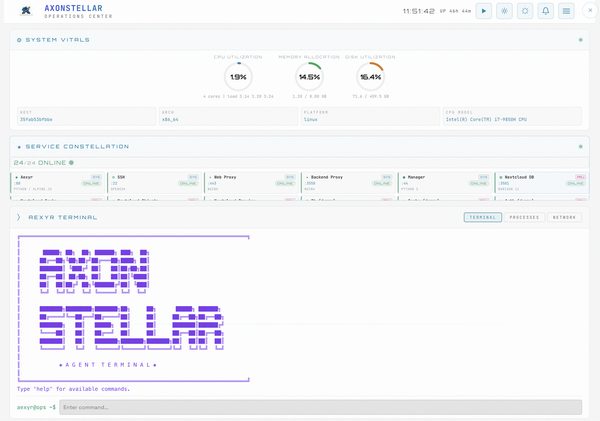Click the waveform icon button in header

(504, 11)
